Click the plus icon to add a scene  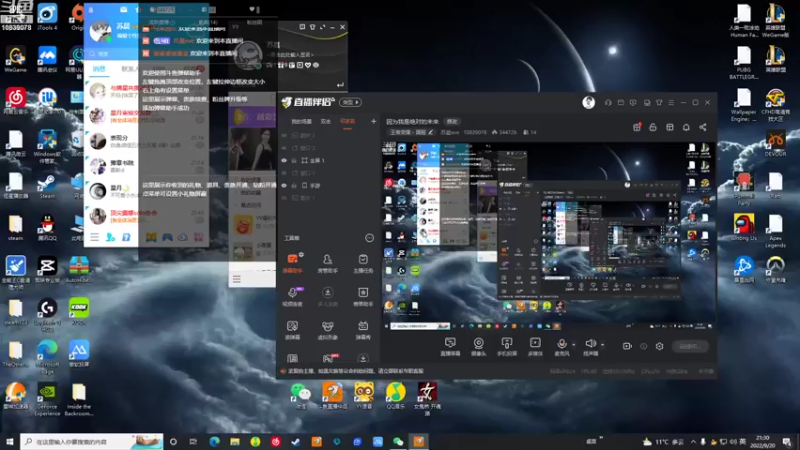tap(373, 121)
